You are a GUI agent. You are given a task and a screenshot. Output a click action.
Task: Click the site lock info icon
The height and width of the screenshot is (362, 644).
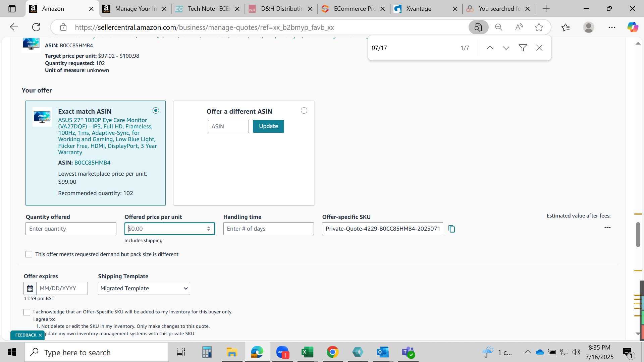tap(63, 27)
